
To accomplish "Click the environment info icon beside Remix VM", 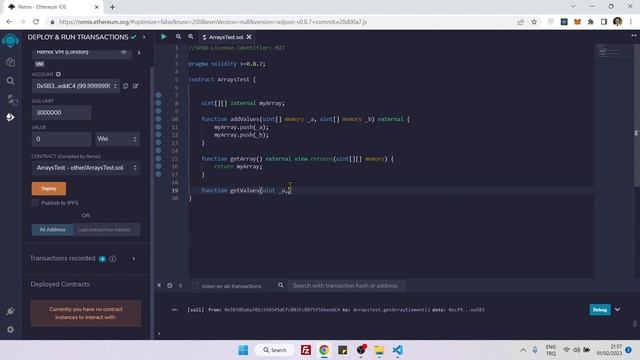I will click(x=139, y=52).
